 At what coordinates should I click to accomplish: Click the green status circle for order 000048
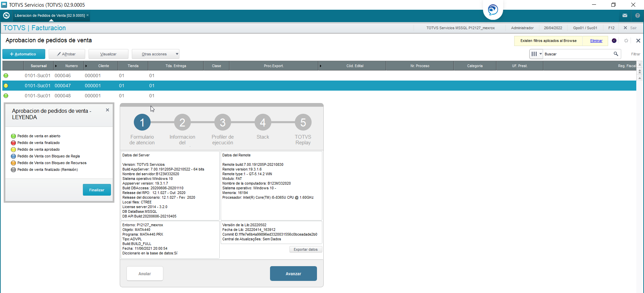[x=6, y=96]
